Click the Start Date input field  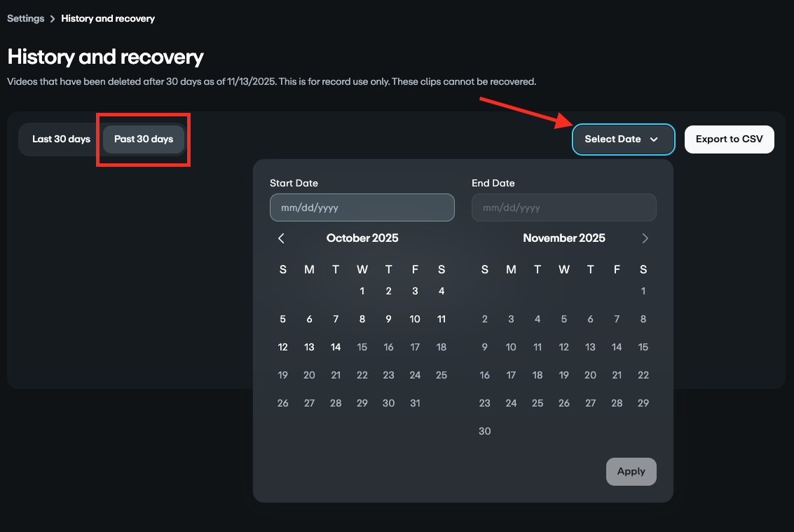362,207
